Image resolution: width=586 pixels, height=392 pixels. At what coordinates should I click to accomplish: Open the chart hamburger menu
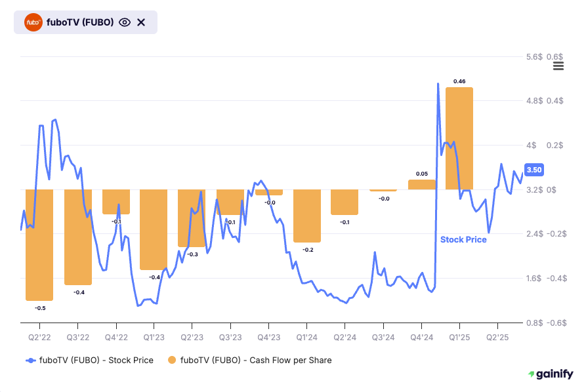(558, 66)
